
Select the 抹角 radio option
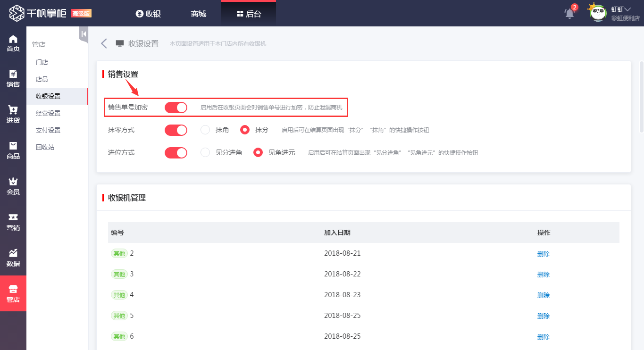pyautogui.click(x=205, y=130)
